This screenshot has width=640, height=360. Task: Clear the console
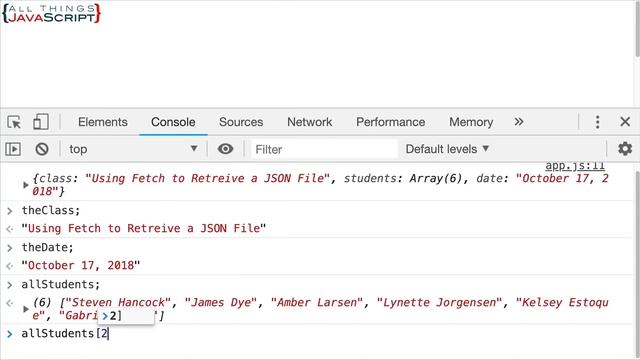coord(42,149)
